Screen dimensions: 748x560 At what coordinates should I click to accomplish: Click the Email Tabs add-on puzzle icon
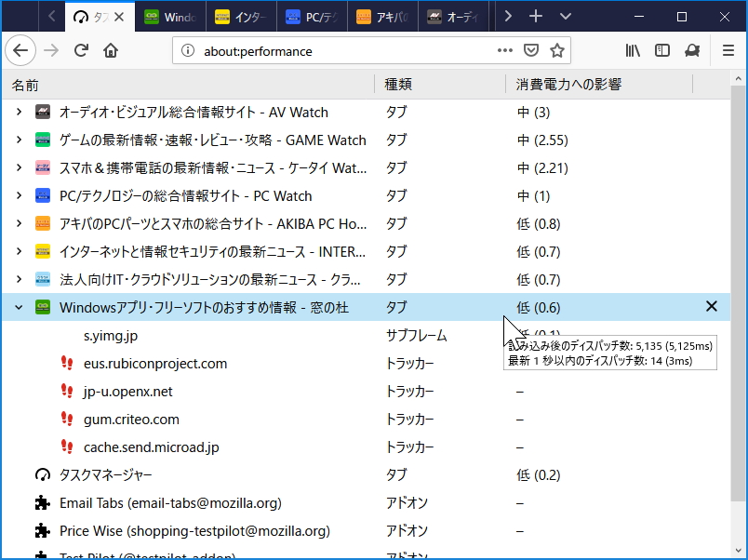(x=43, y=502)
